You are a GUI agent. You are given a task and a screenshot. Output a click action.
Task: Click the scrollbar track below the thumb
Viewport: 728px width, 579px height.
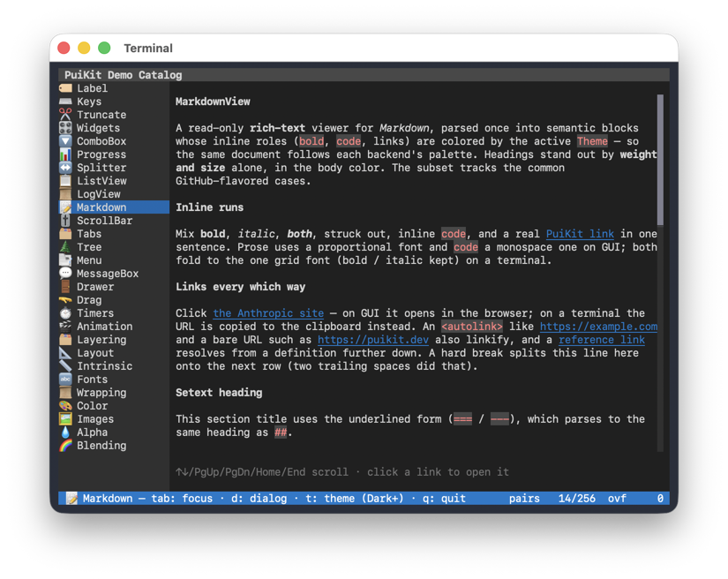pos(660,338)
